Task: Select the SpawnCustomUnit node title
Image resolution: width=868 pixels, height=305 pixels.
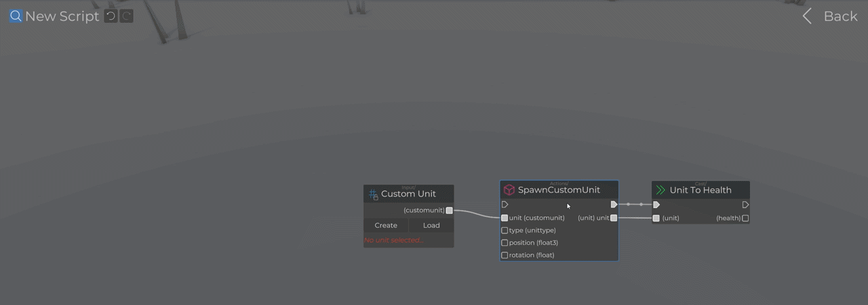Action: pyautogui.click(x=559, y=190)
